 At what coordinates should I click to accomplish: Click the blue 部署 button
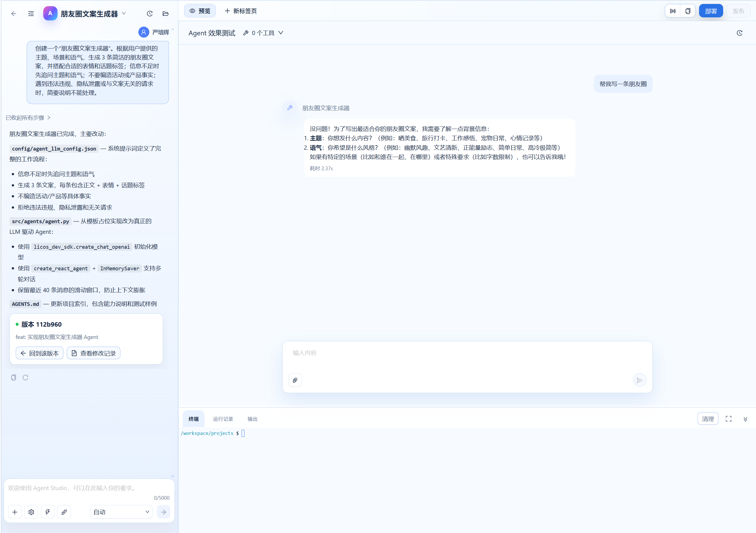[711, 11]
